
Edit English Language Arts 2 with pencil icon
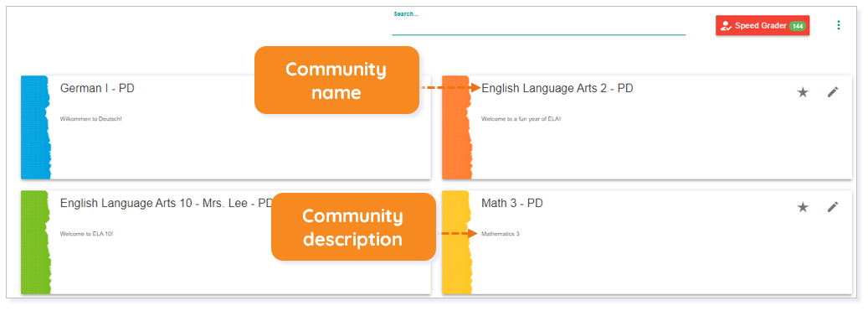click(x=833, y=92)
